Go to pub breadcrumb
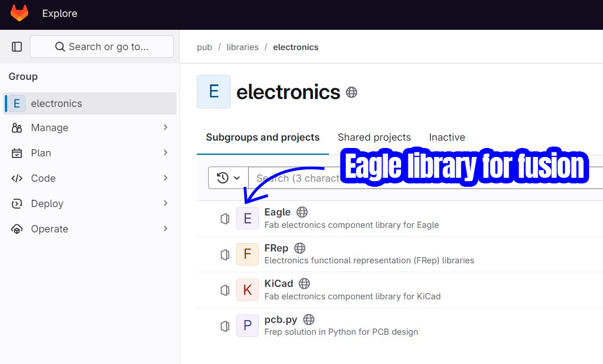 click(205, 47)
